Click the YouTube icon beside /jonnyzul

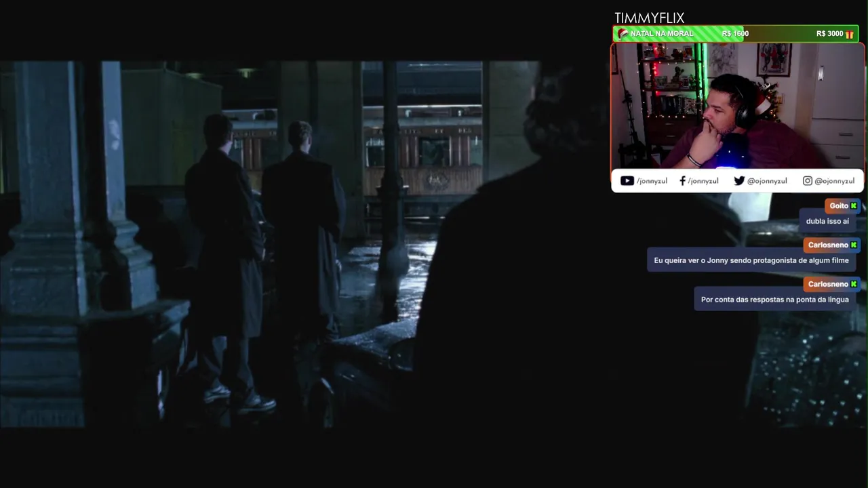click(x=627, y=181)
